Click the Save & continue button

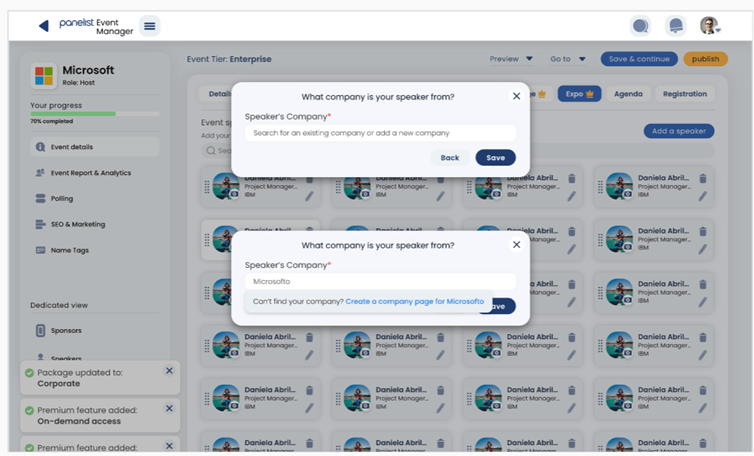pos(639,59)
